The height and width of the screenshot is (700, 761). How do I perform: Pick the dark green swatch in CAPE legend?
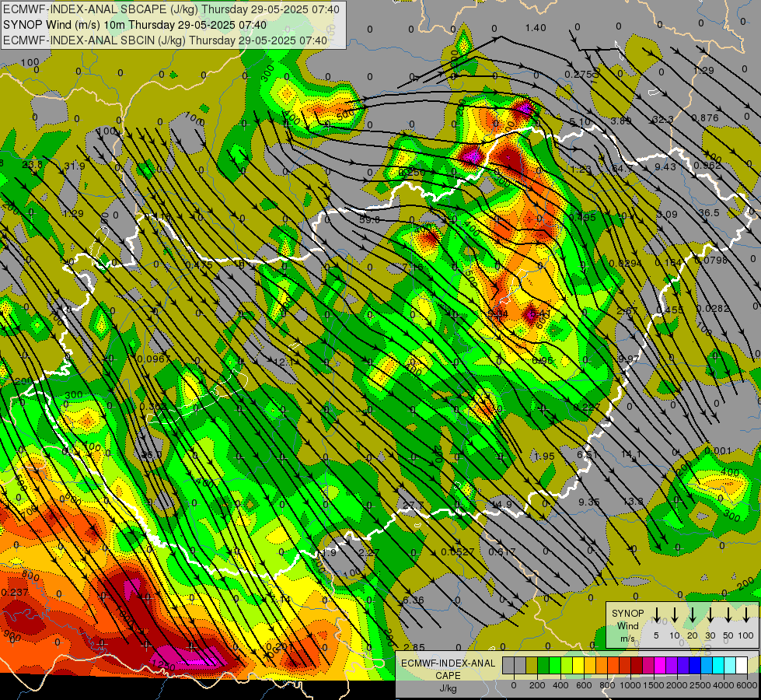tap(543, 665)
